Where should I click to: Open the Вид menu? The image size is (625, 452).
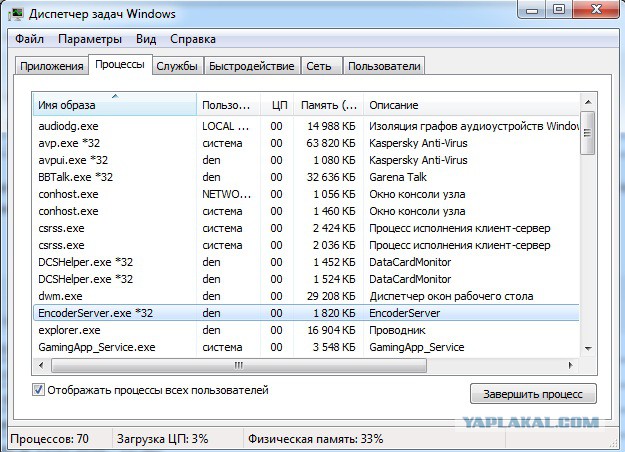coord(146,39)
